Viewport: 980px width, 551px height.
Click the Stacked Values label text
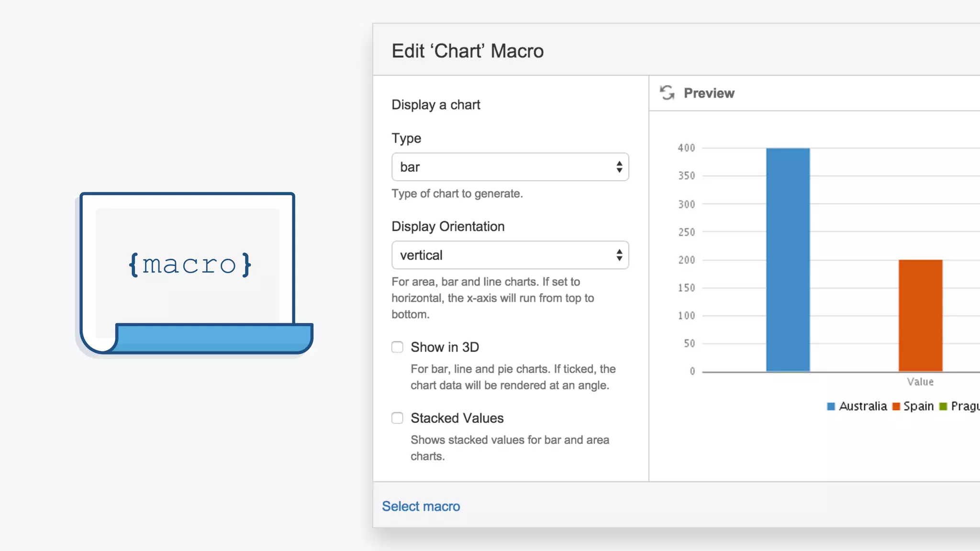coord(457,418)
